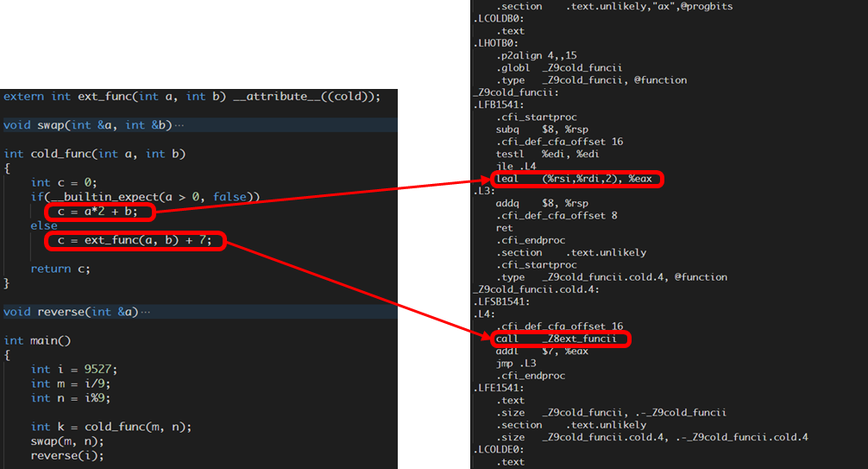Click the 'reverse(i);' call in main
Screen dimensions: 868x469
click(67, 456)
